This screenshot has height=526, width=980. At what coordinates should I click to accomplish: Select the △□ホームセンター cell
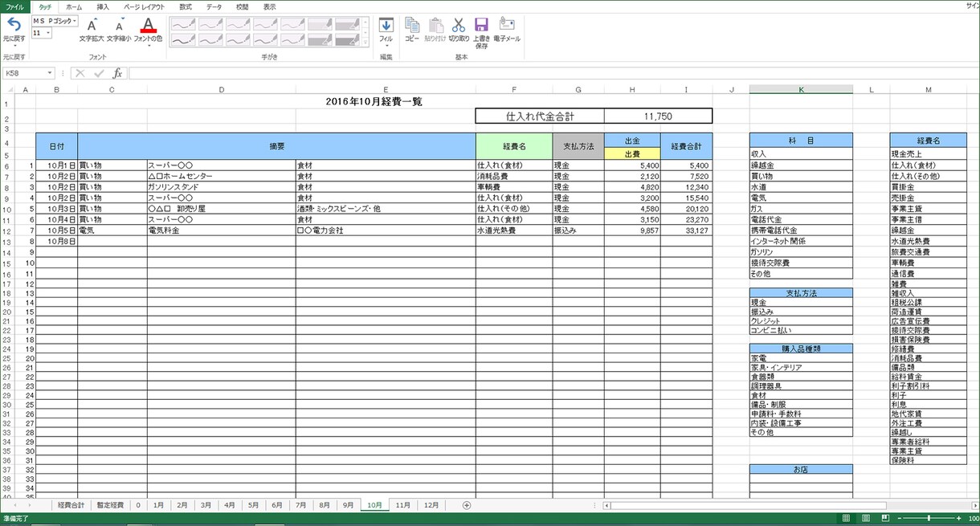pos(221,176)
